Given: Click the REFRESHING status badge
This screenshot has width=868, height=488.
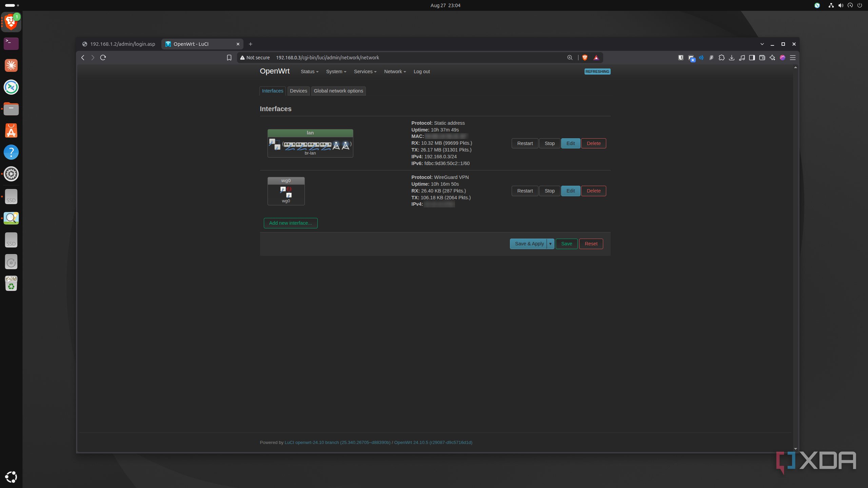Looking at the screenshot, I should pos(597,72).
